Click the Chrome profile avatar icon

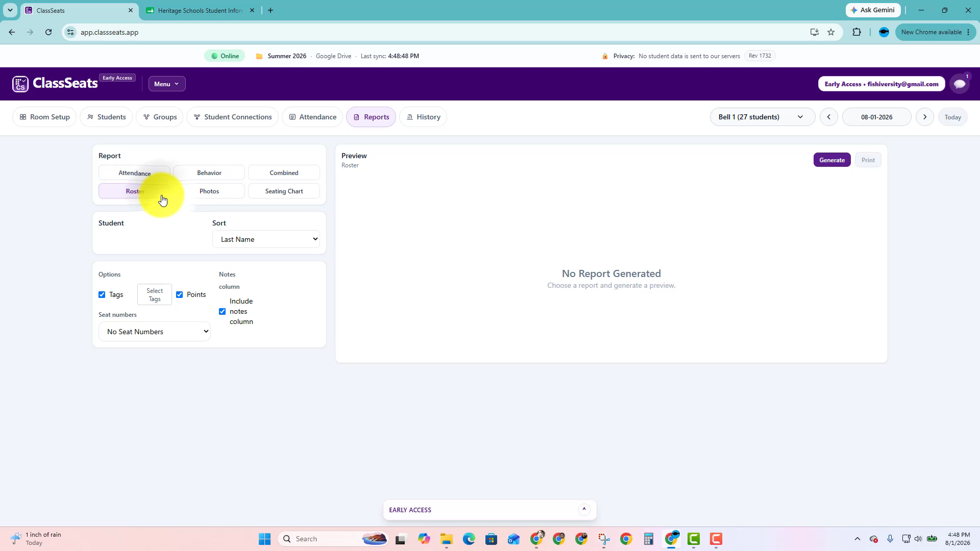tap(884, 32)
